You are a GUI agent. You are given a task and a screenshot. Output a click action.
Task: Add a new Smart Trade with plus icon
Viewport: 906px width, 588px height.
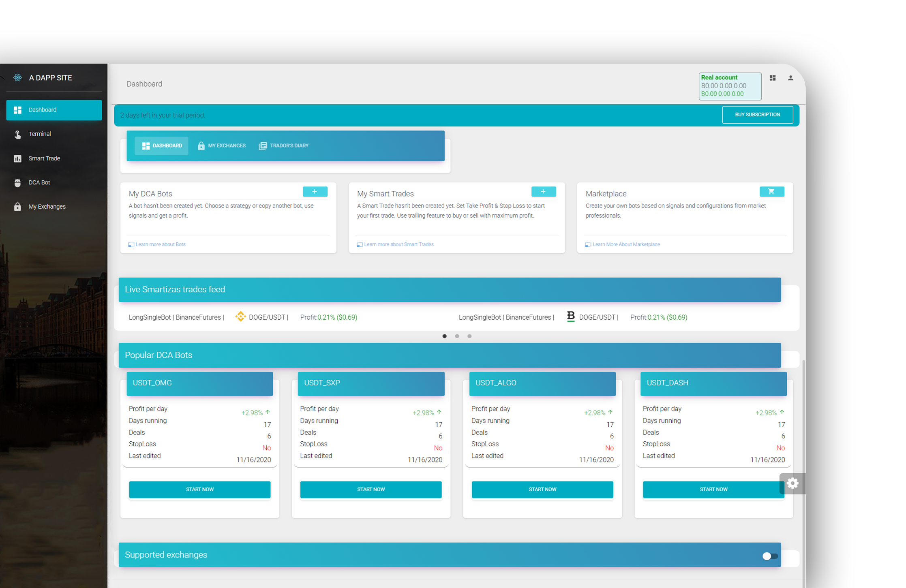pyautogui.click(x=543, y=192)
